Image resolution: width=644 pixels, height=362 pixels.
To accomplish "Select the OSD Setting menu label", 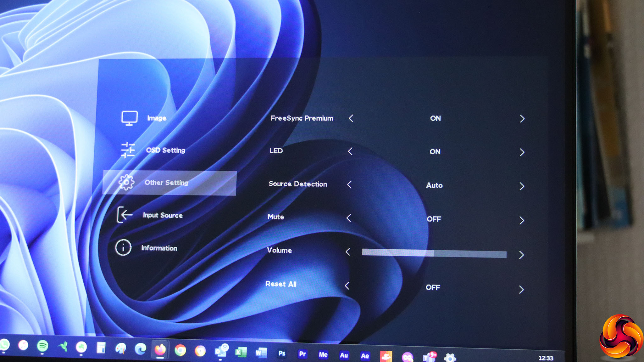I will coord(166,150).
